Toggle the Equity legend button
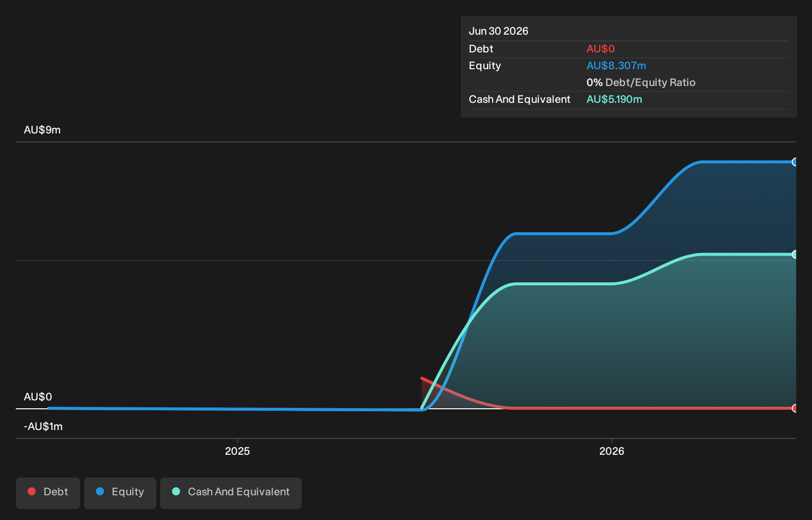Image resolution: width=812 pixels, height=520 pixels. pyautogui.click(x=120, y=493)
